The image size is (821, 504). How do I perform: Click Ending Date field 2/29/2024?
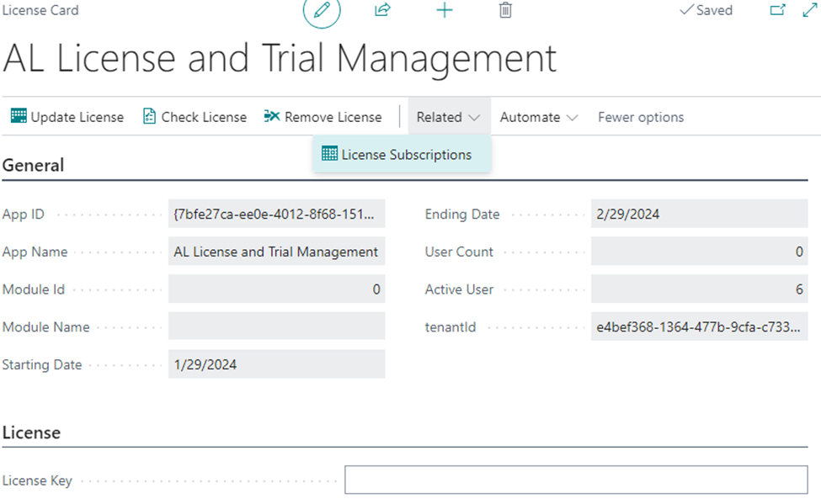coord(700,214)
